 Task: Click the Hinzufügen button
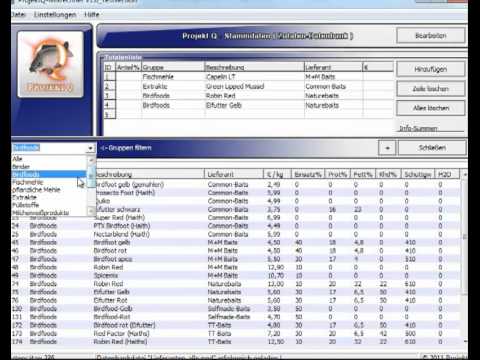coord(431,69)
